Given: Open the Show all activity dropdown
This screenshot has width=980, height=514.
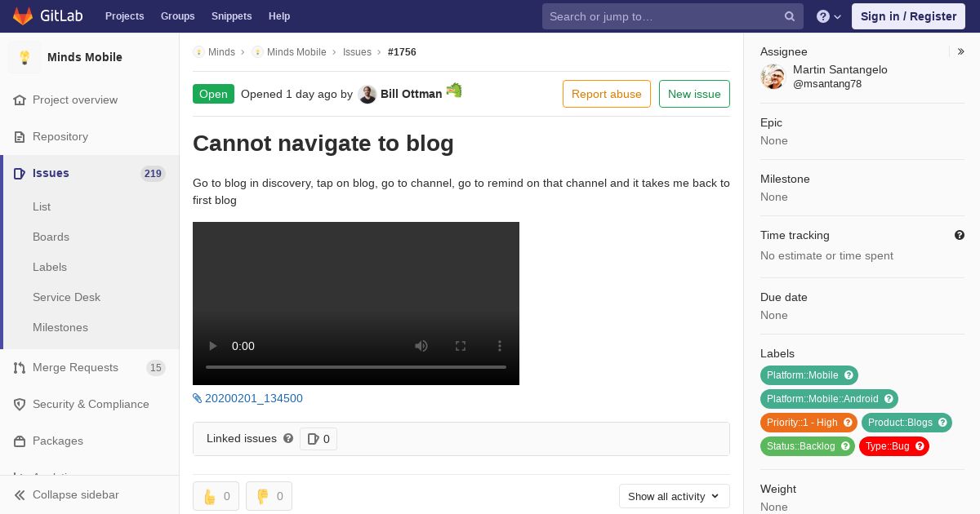Looking at the screenshot, I should (674, 496).
